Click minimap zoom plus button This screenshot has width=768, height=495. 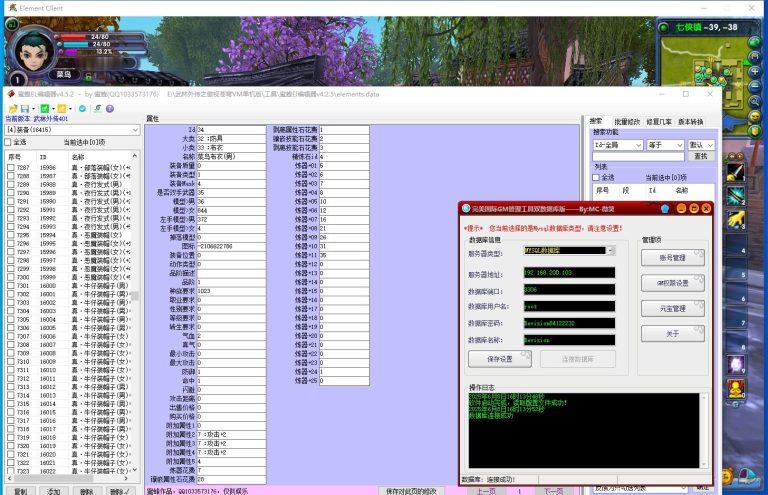(x=755, y=71)
